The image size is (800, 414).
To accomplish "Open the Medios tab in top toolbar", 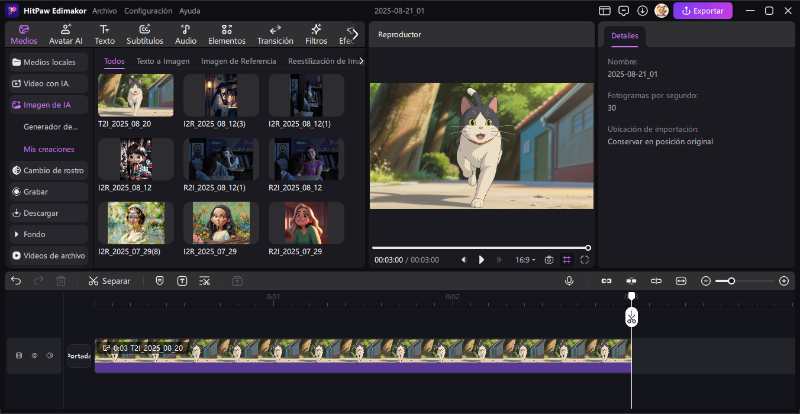I will (23, 35).
